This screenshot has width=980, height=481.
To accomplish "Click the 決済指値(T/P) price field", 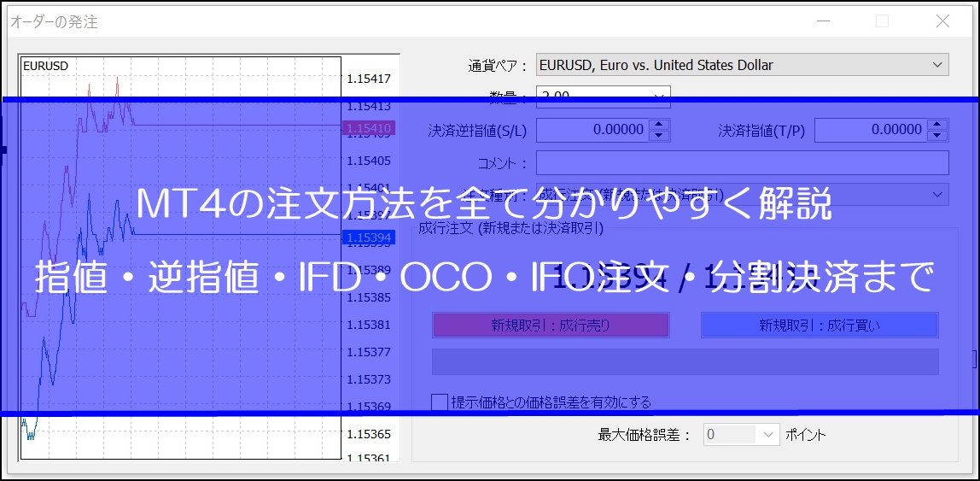I will pos(871,130).
